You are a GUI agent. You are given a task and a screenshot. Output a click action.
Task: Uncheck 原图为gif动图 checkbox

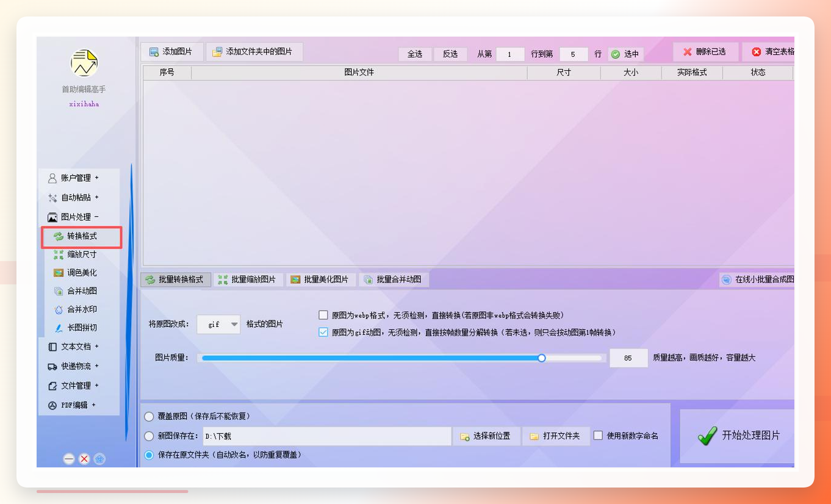pos(323,333)
